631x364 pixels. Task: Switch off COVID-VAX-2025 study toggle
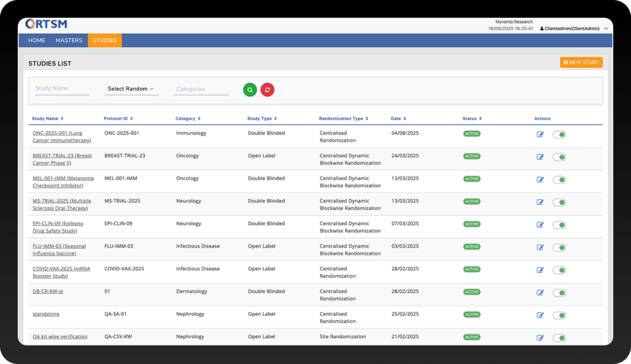[559, 270]
